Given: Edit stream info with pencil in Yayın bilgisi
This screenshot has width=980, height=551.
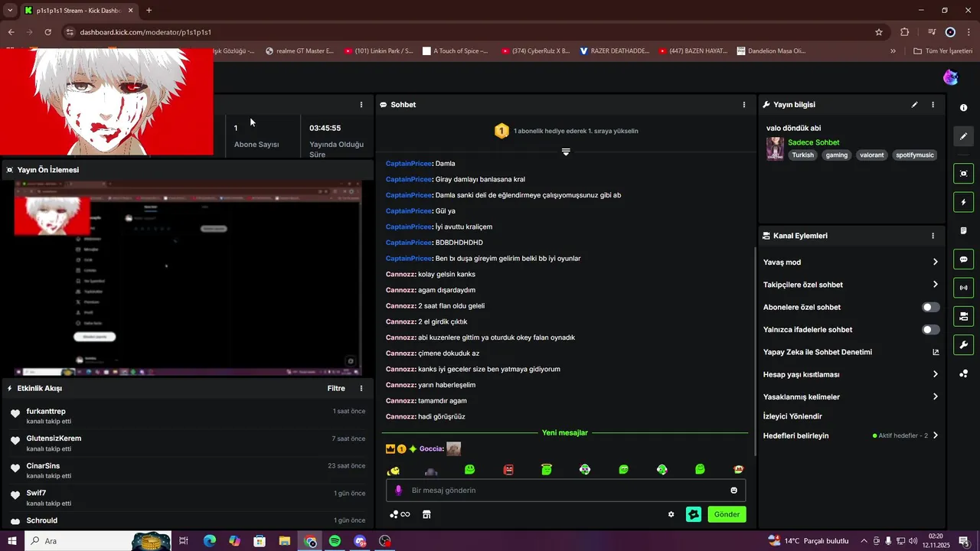Looking at the screenshot, I should pos(914,105).
